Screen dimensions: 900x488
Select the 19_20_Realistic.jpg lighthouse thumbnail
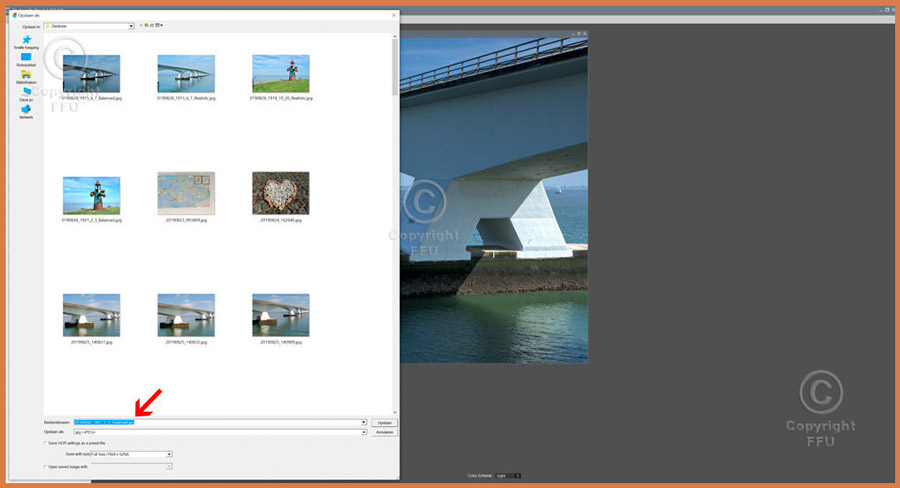[281, 73]
